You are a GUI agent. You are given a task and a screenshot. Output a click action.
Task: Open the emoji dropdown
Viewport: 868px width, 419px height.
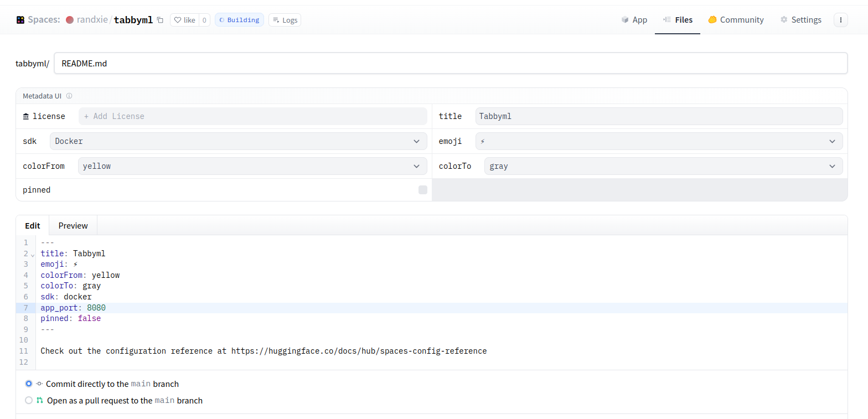point(659,141)
